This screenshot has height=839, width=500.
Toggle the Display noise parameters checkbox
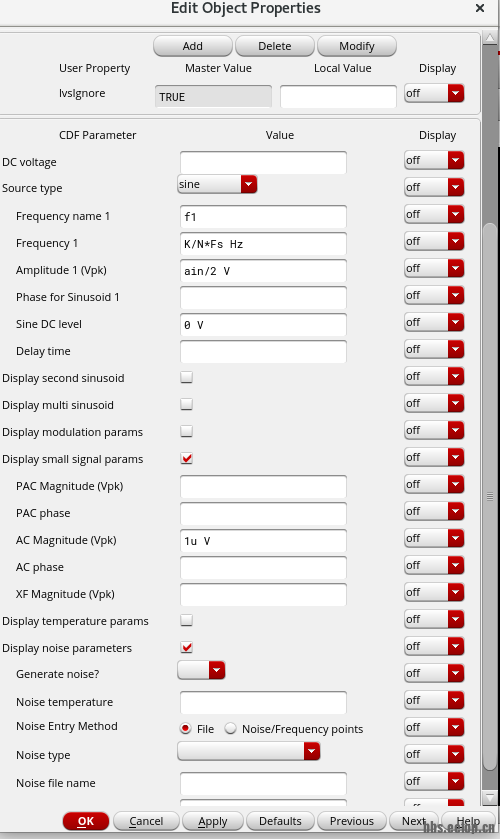(186, 647)
